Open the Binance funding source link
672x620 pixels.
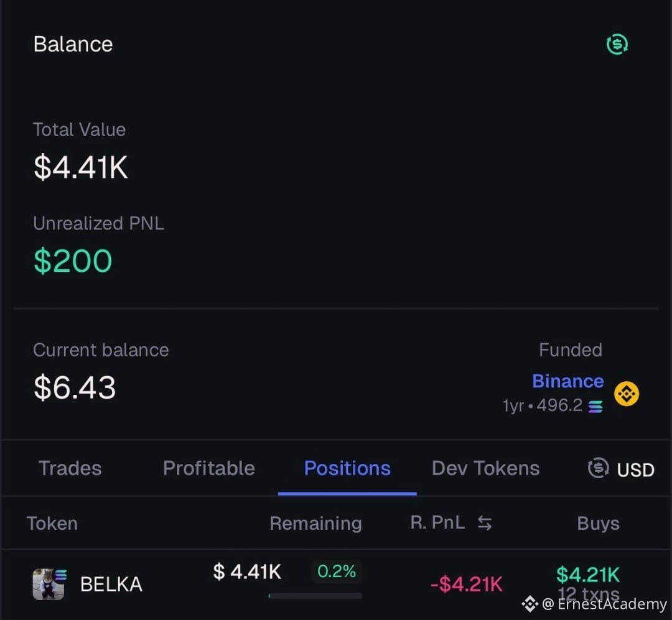tap(568, 381)
